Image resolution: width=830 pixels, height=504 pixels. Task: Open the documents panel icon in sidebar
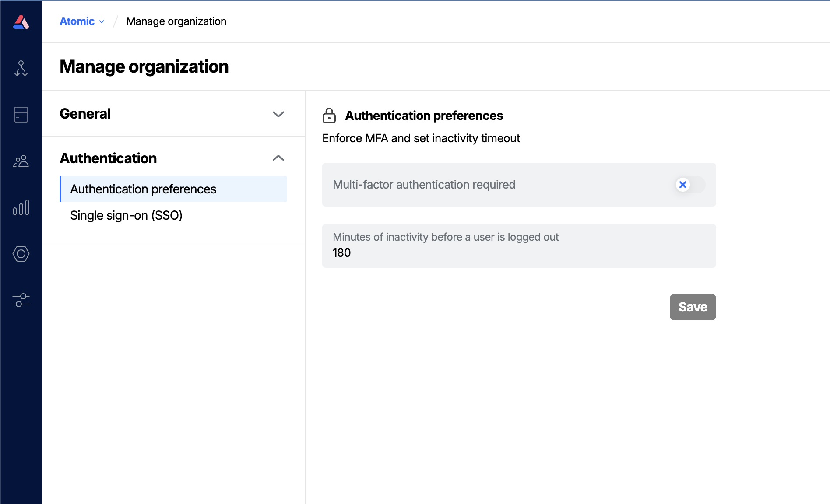21,115
